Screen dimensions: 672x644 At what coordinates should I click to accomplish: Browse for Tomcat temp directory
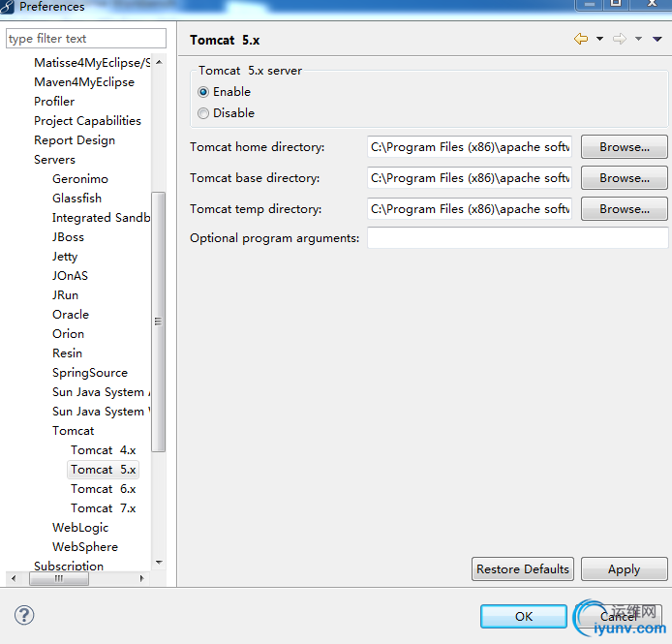tap(624, 209)
